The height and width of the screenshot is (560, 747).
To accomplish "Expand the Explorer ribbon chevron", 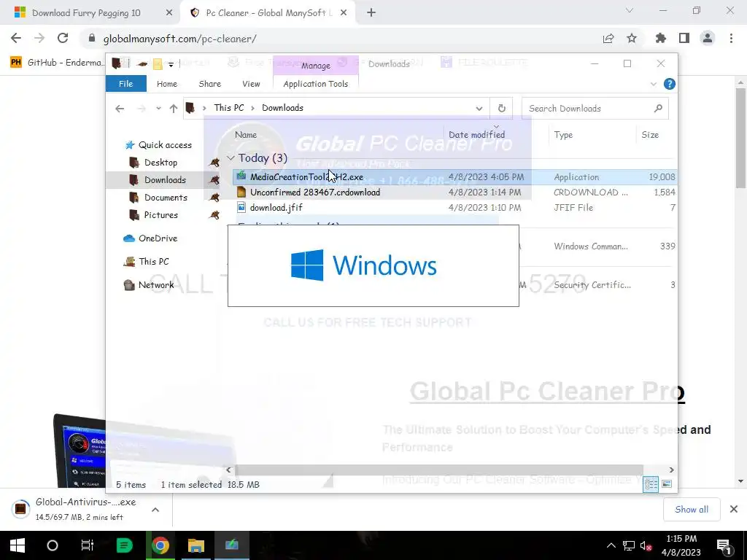I will click(653, 85).
